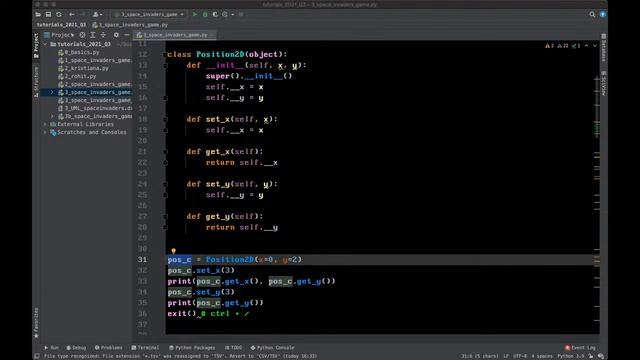Click the Save All toolbar icon

[48, 14]
